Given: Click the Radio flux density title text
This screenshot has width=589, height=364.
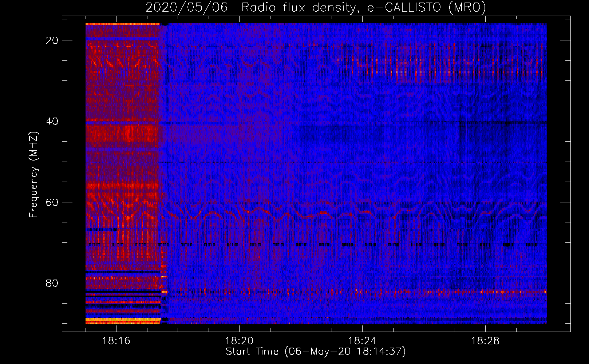Looking at the screenshot, I should tap(299, 8).
